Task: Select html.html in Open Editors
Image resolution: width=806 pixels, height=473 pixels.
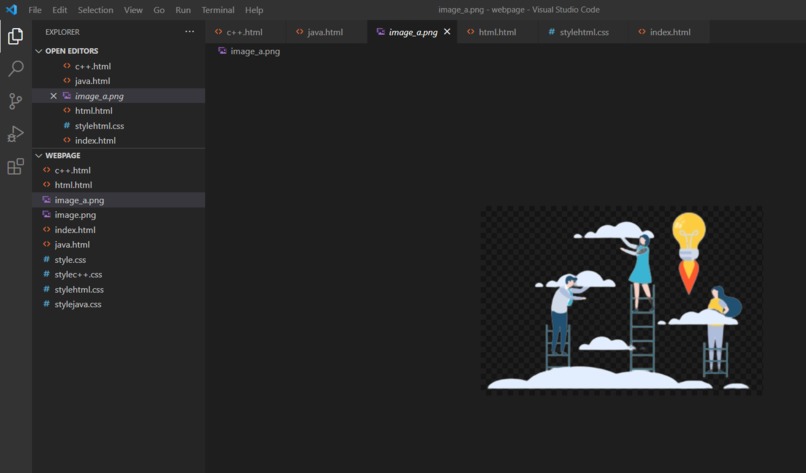Action: tap(119, 111)
